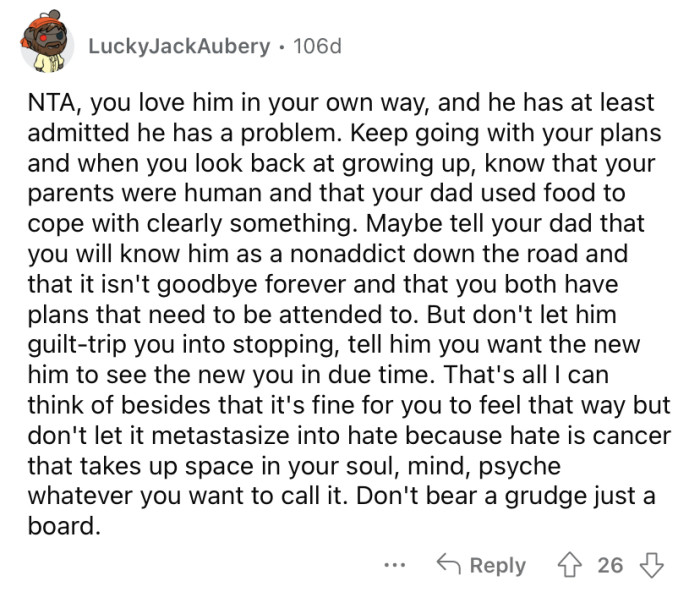The image size is (700, 592).
Task: Click the vote score 26
Action: [610, 565]
